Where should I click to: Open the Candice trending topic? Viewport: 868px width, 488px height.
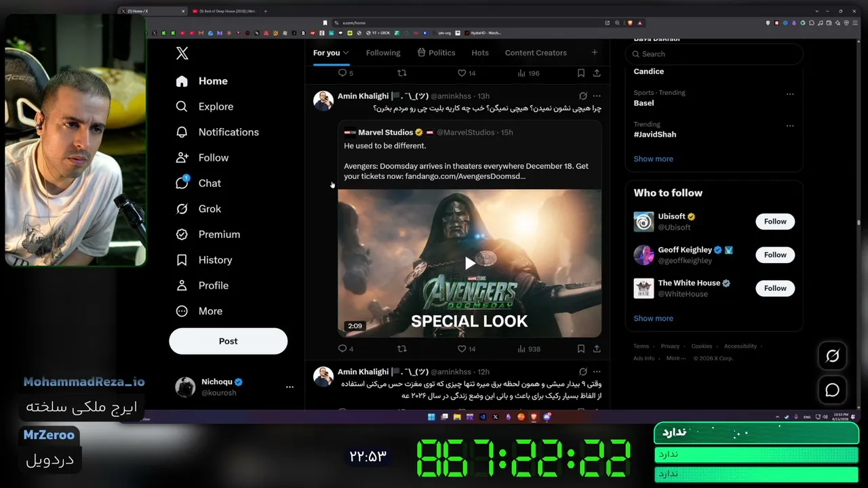point(649,71)
